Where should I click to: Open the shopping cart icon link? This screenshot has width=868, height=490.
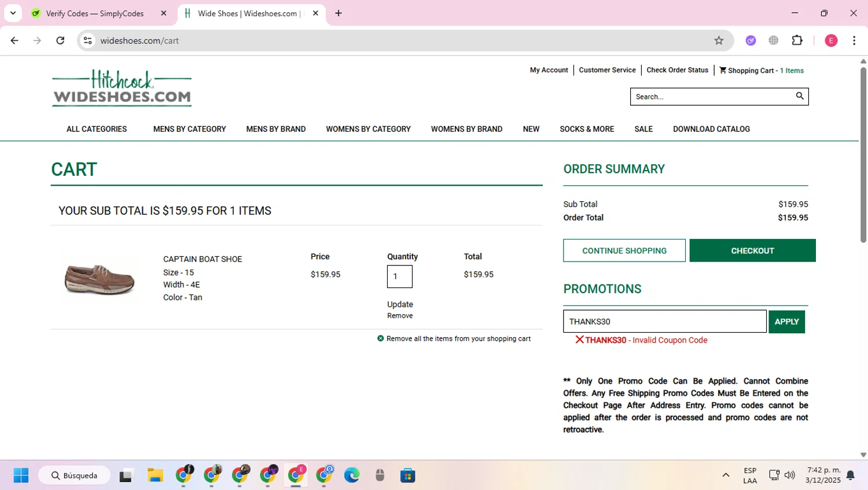(x=723, y=70)
